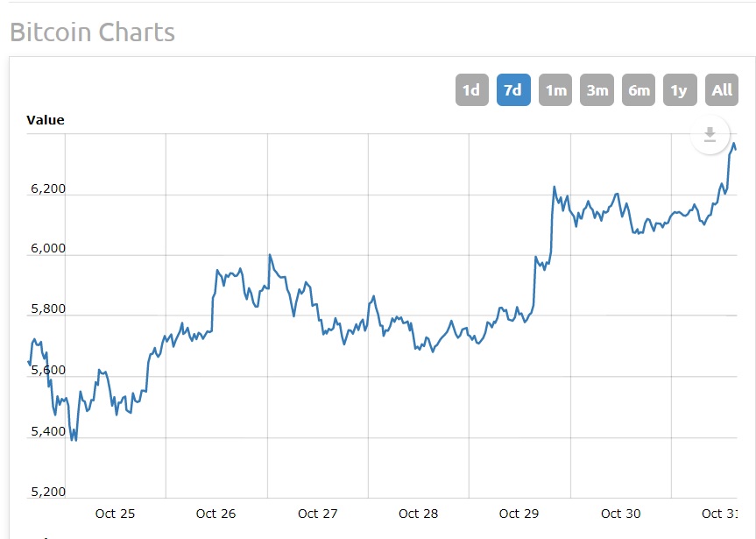The height and width of the screenshot is (539, 756).
Task: Click the 6,200 value axis label
Action: [47, 188]
